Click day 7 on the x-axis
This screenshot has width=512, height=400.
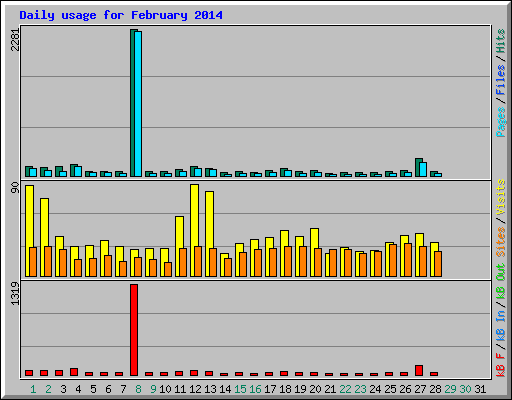pos(123,389)
